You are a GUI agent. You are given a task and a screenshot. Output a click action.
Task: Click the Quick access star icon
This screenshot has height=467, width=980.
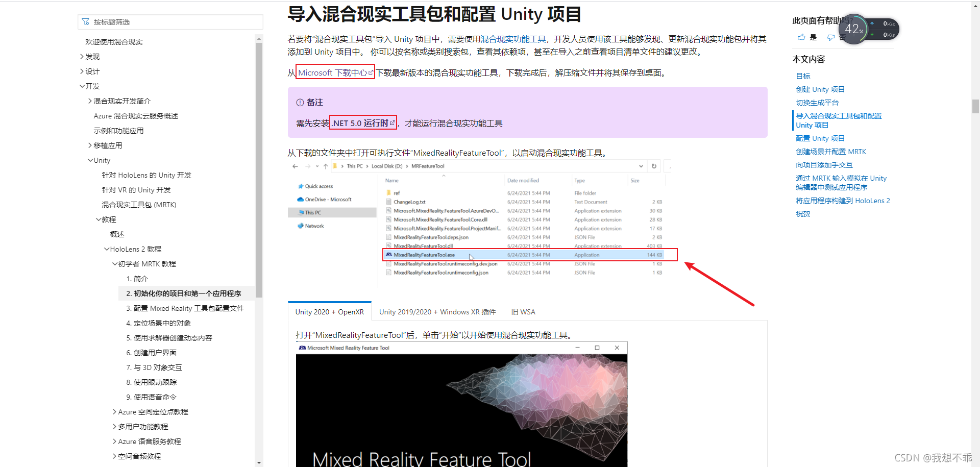pos(301,186)
